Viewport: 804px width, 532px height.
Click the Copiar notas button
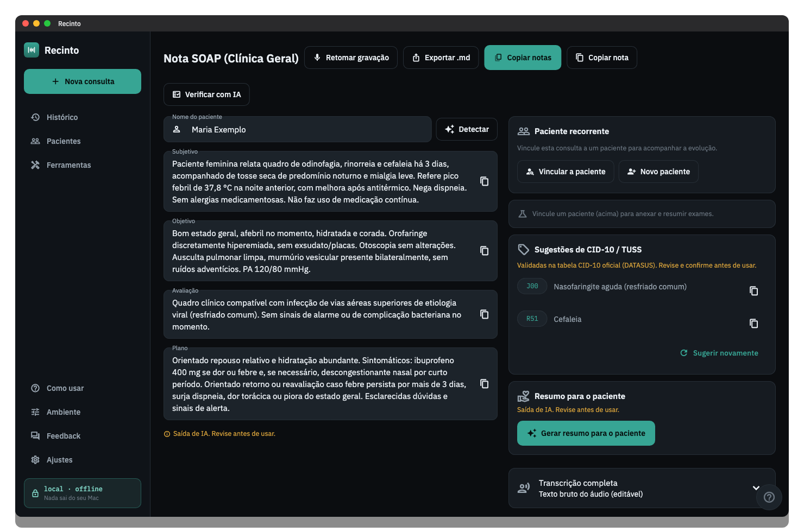[523, 58]
